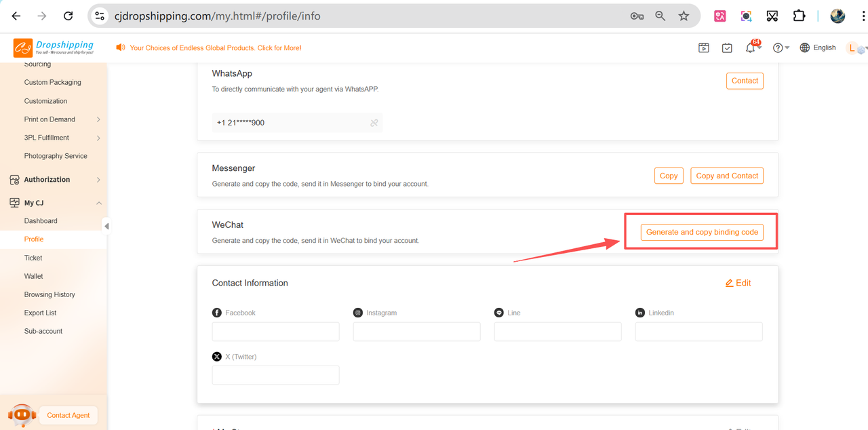Expand the 3PL Fulfillment submenu

point(98,138)
